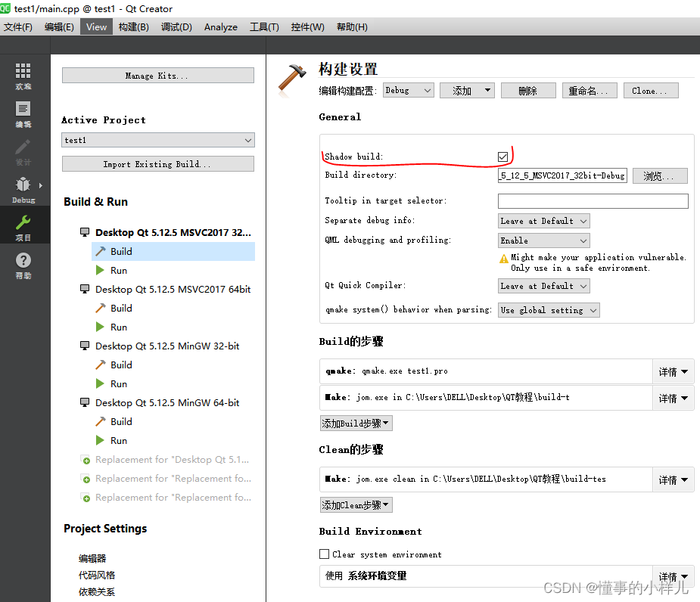Click the Qt Creator logo in title bar
The height and width of the screenshot is (602, 700).
click(5, 8)
